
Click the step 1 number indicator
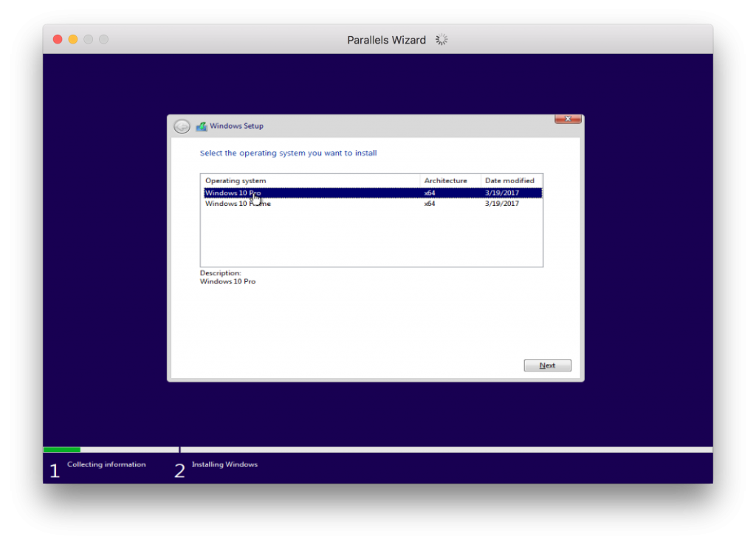coord(54,470)
